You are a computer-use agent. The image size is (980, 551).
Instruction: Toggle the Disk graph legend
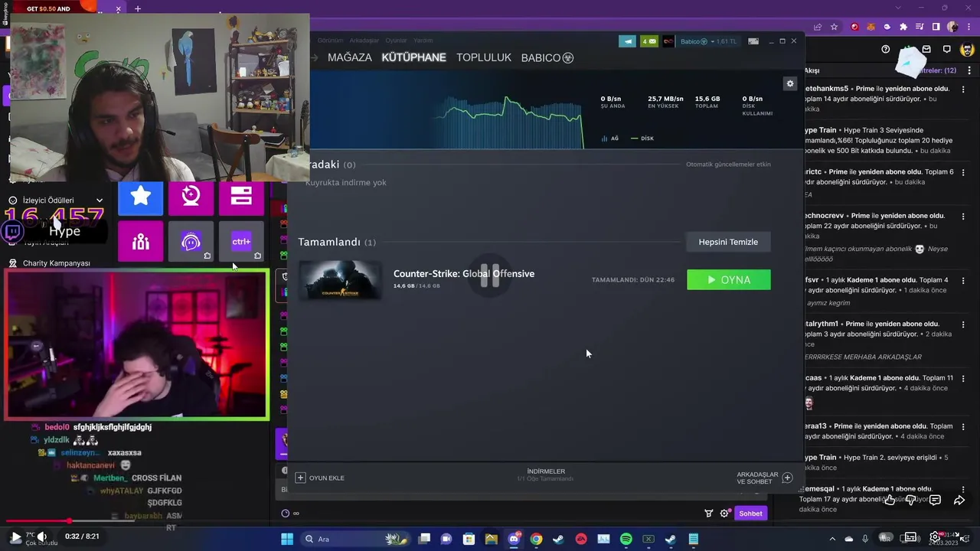(x=642, y=139)
